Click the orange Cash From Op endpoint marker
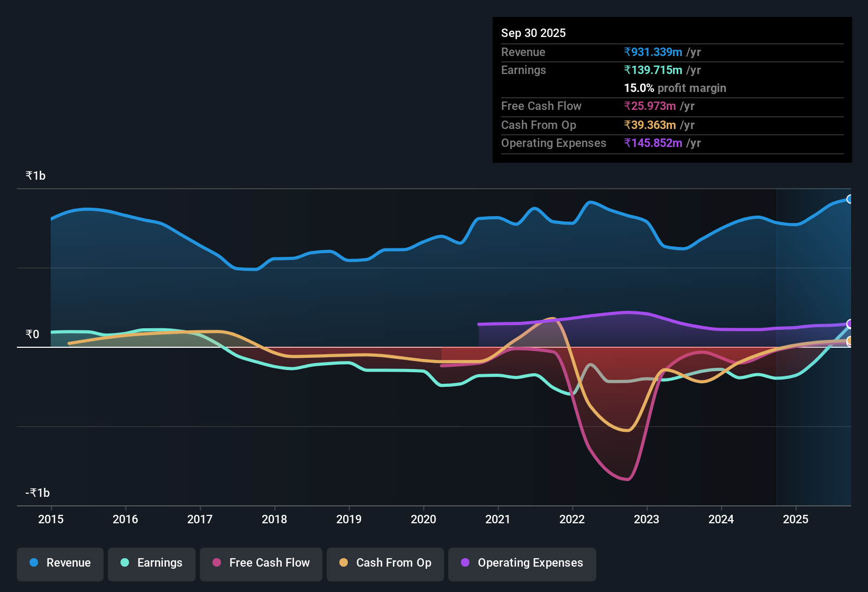Viewport: 868px width, 592px height. tap(850, 341)
